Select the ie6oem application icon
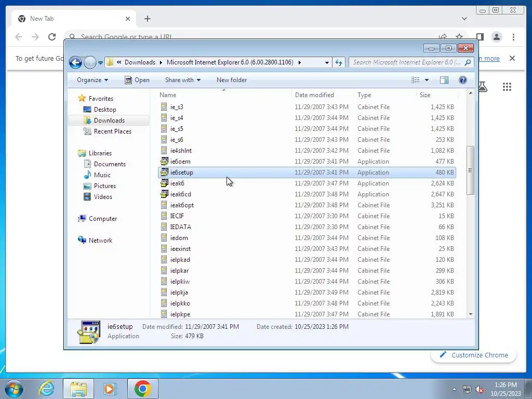The image size is (532, 399). [164, 162]
